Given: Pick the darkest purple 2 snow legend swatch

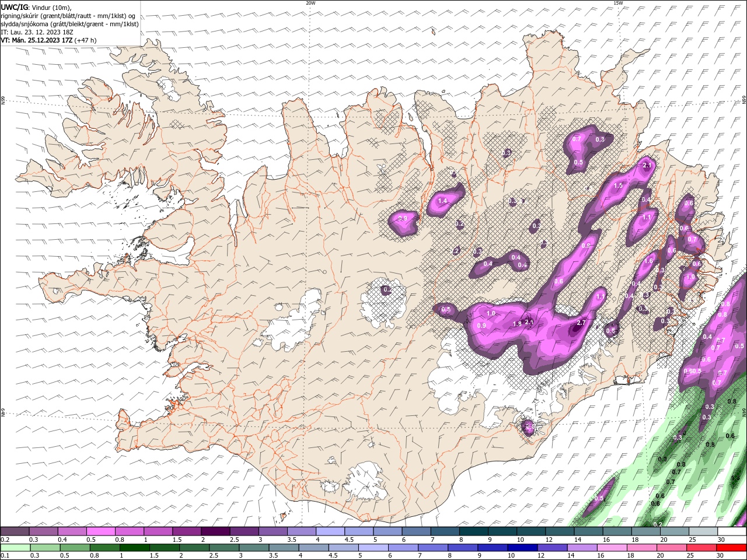Looking at the screenshot, I should [215, 531].
